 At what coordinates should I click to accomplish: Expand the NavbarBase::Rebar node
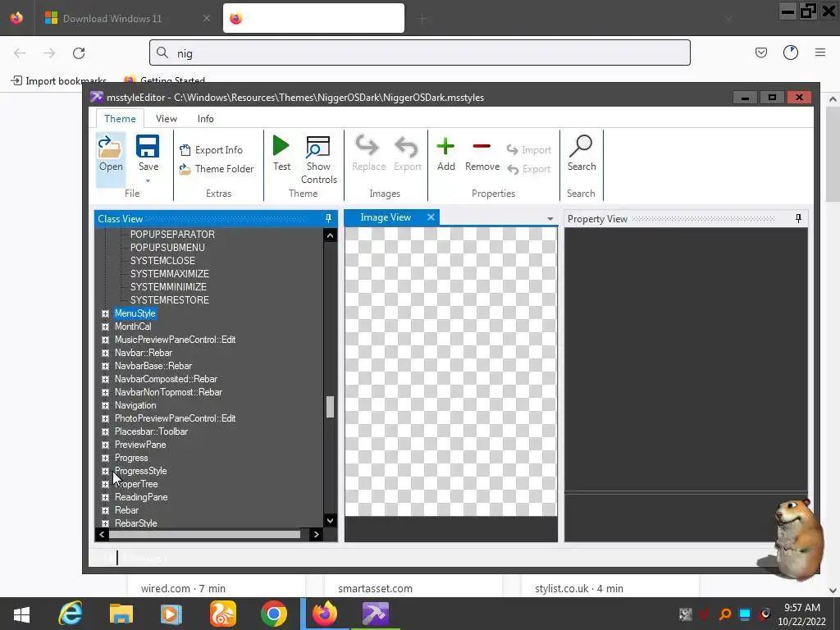105,366
